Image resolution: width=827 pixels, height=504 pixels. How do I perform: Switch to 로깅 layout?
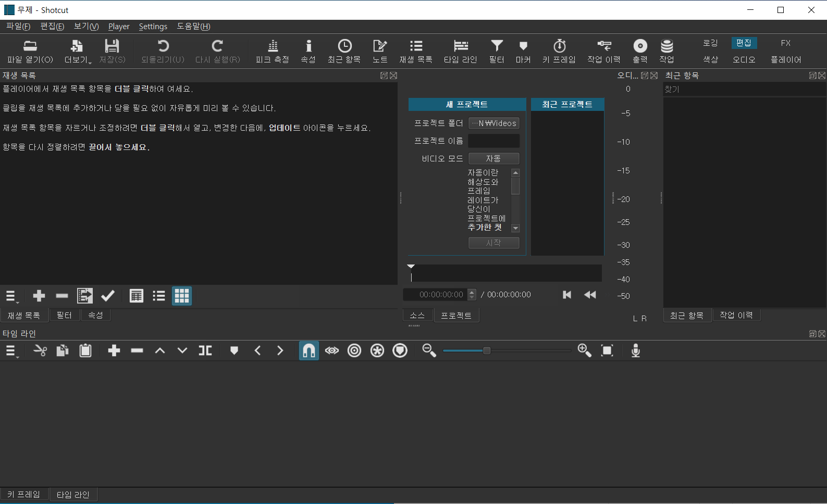tap(710, 43)
